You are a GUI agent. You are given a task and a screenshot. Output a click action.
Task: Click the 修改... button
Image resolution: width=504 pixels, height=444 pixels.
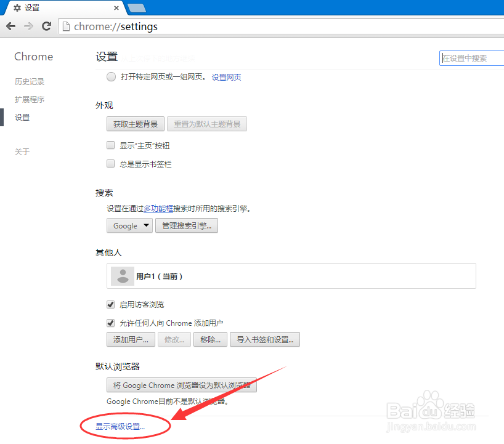click(x=174, y=339)
